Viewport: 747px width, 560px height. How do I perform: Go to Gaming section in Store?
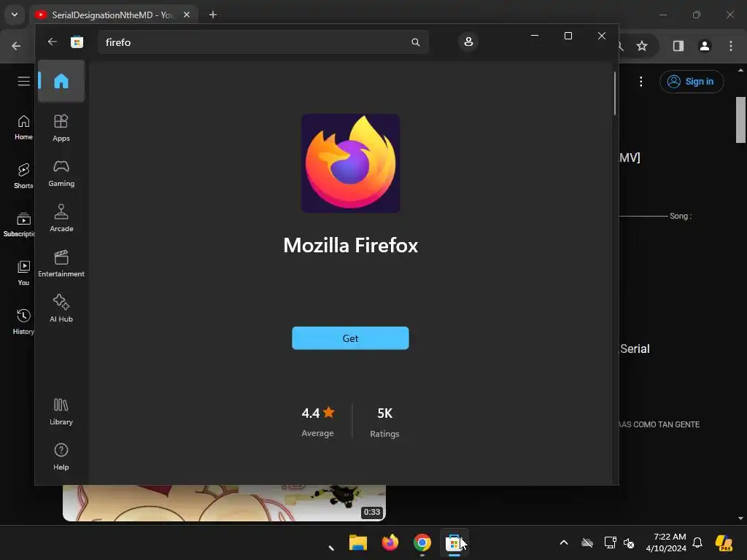click(x=61, y=173)
